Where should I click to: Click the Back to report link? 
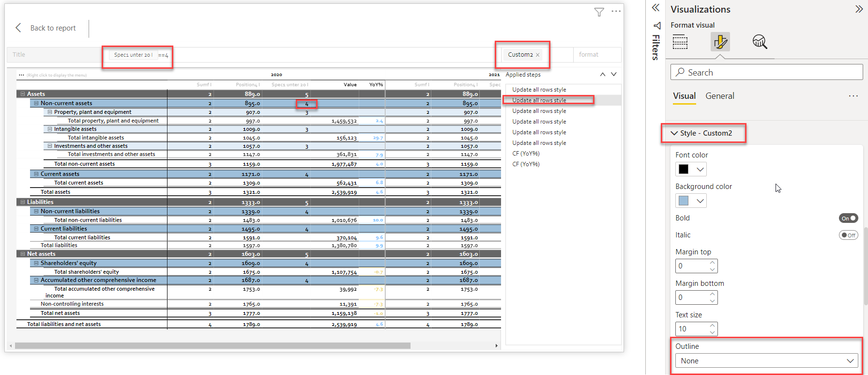pyautogui.click(x=53, y=28)
